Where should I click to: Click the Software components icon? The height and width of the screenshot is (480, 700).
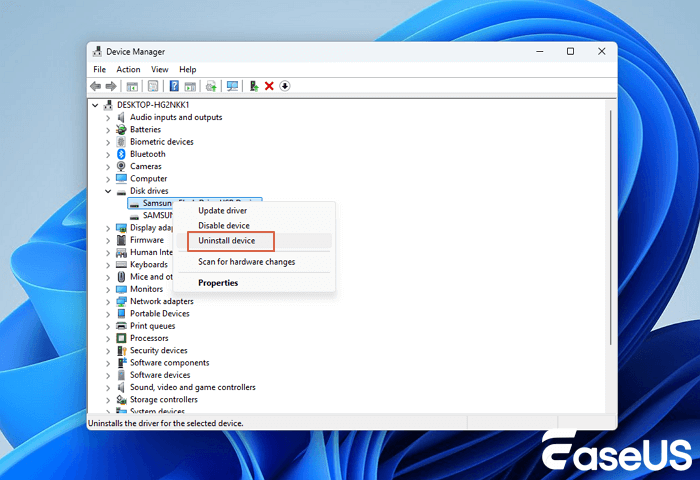coord(121,363)
